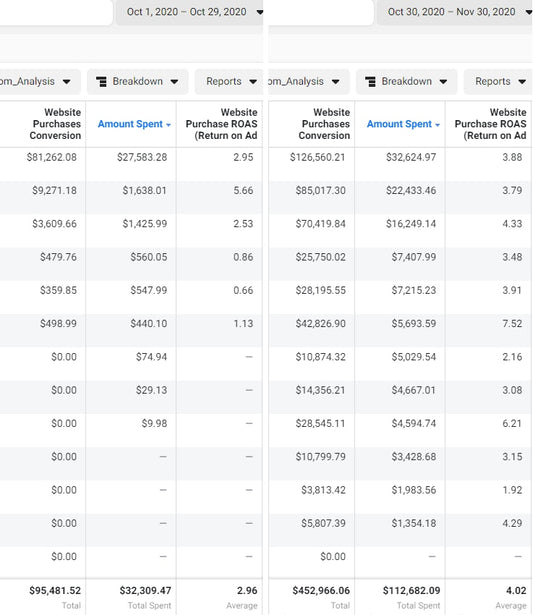Select the $81,262.08 conversion value
Viewport: 533px width, 615px height.
coord(52,157)
